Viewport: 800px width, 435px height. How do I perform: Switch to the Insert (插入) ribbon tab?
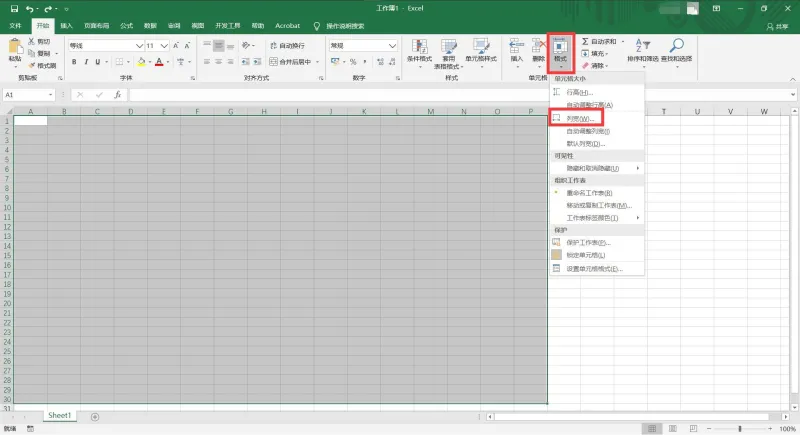click(x=66, y=26)
